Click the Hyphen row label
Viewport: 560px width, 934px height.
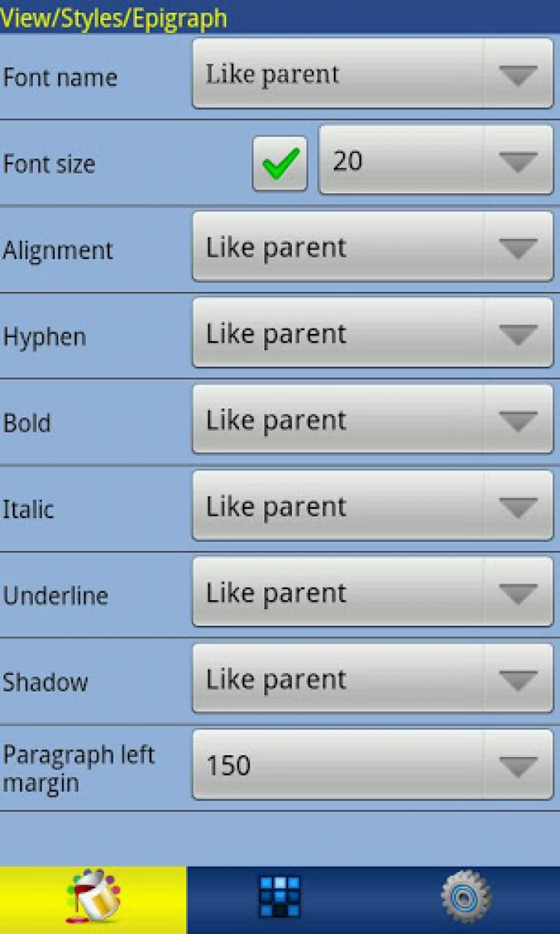[45, 337]
